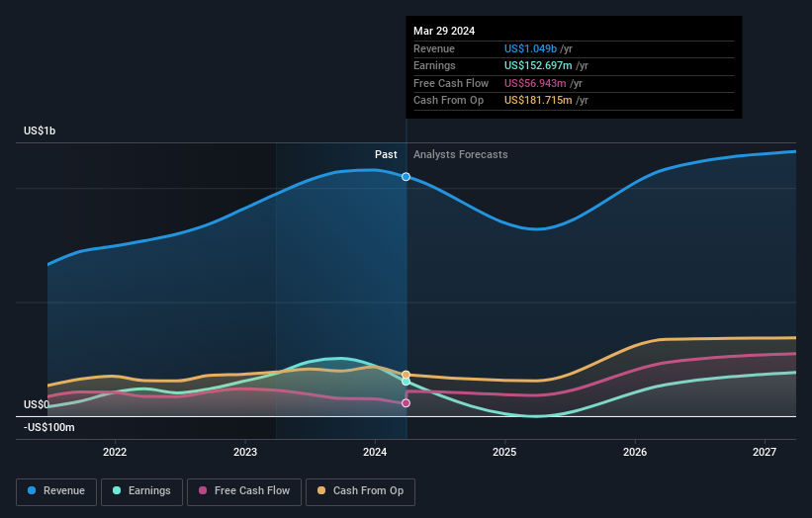812x518 pixels.
Task: Click the 2022 x-axis label
Action: [x=115, y=452]
